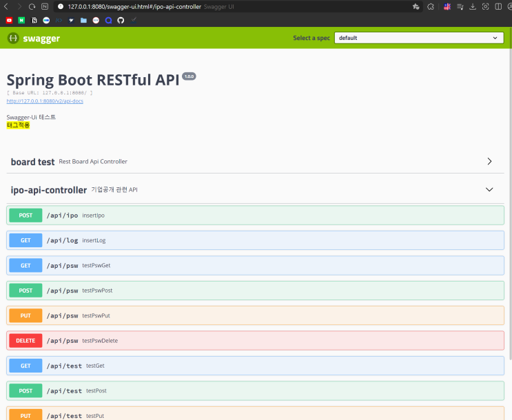Open the red-ring circle bookmark

(96, 20)
